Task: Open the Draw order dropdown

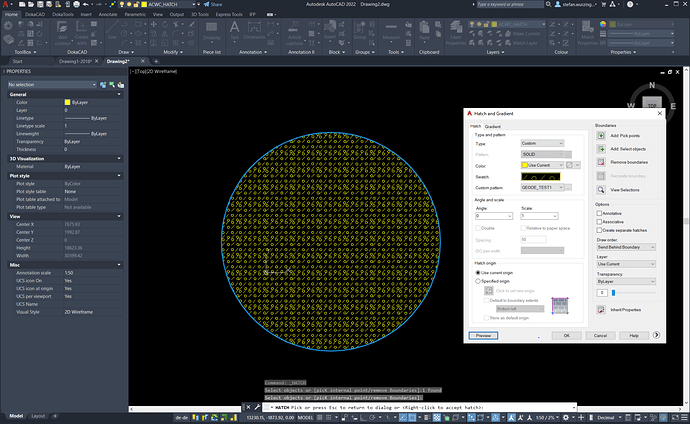Action: 625,246
